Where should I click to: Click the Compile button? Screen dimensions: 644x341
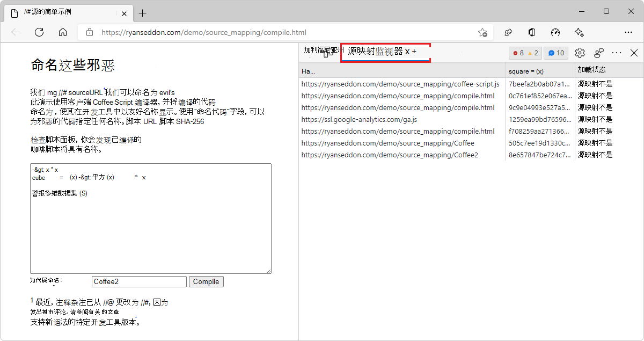(x=206, y=281)
